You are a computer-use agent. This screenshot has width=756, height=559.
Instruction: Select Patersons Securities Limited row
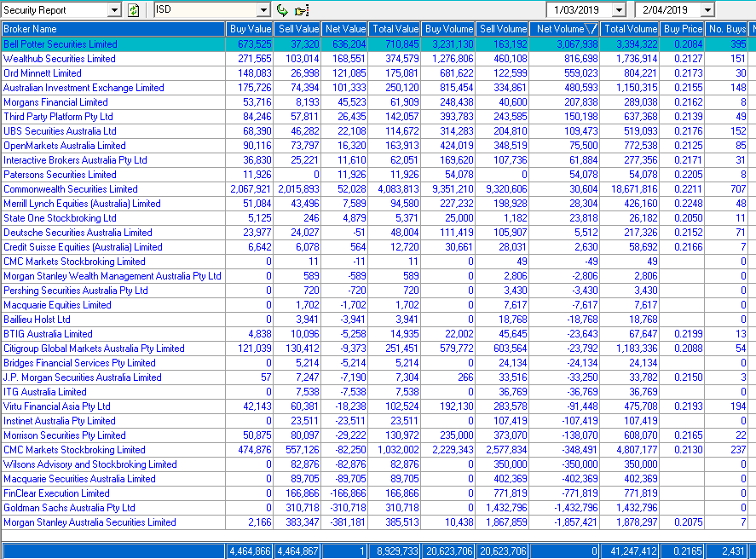coord(378,175)
